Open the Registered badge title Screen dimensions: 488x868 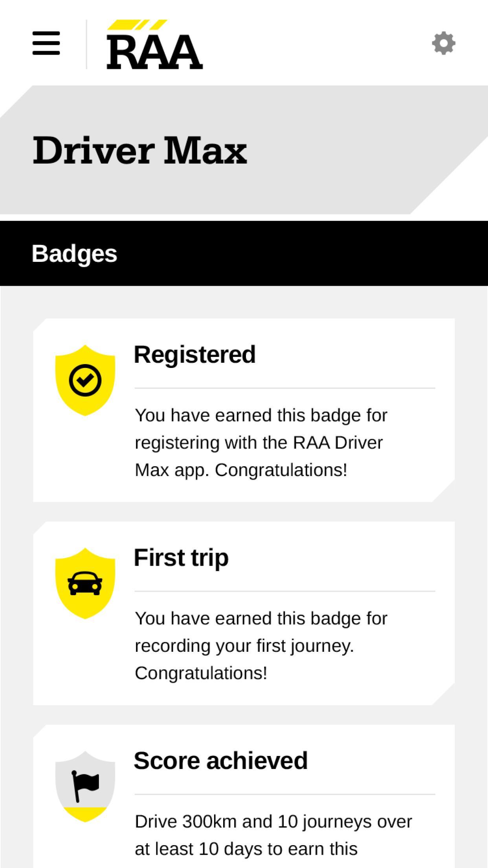click(194, 355)
